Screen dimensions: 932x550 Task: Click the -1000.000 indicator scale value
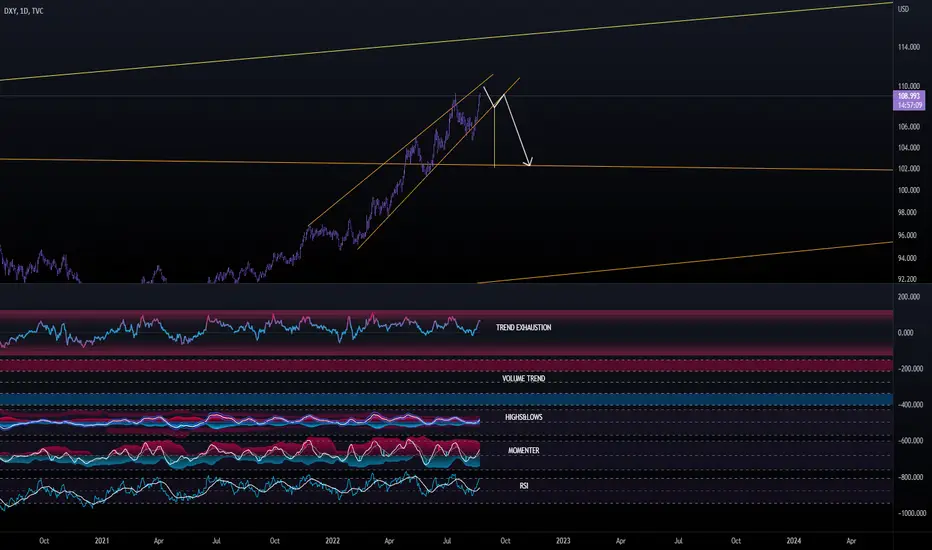[x=911, y=513]
